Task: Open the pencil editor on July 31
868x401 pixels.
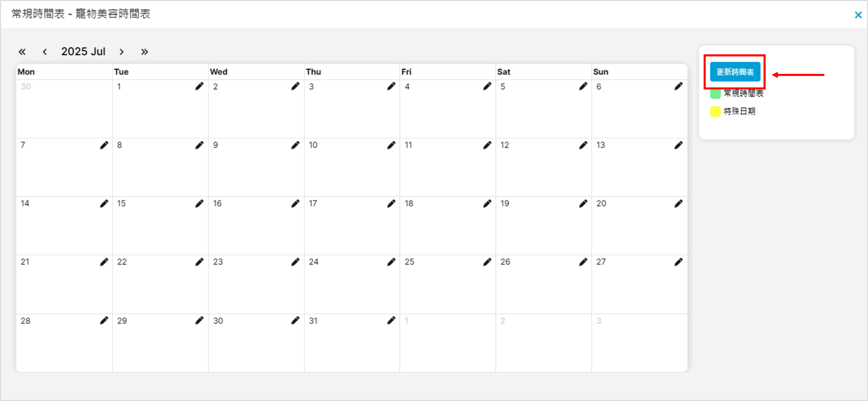Action: (x=391, y=321)
